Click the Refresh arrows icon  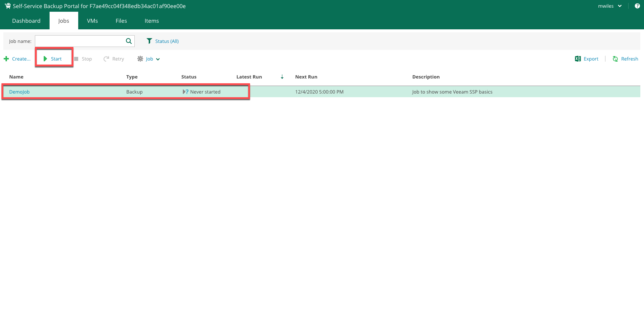coord(615,59)
